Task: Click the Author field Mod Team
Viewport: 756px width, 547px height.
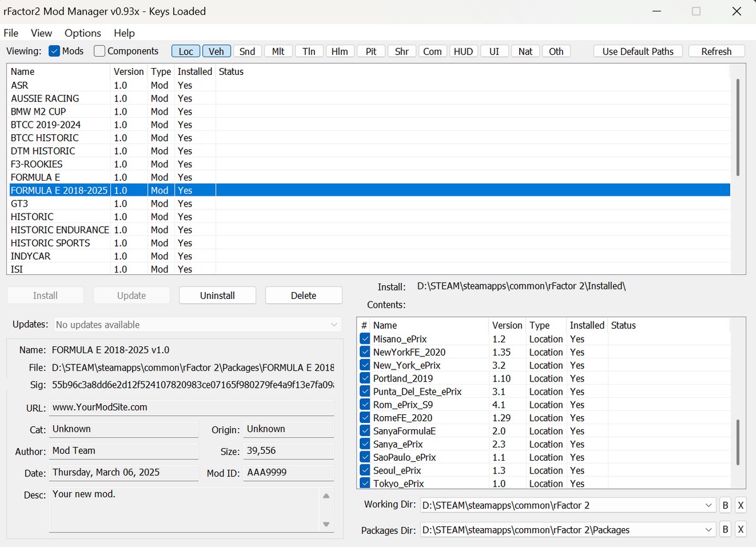Action: (x=123, y=451)
